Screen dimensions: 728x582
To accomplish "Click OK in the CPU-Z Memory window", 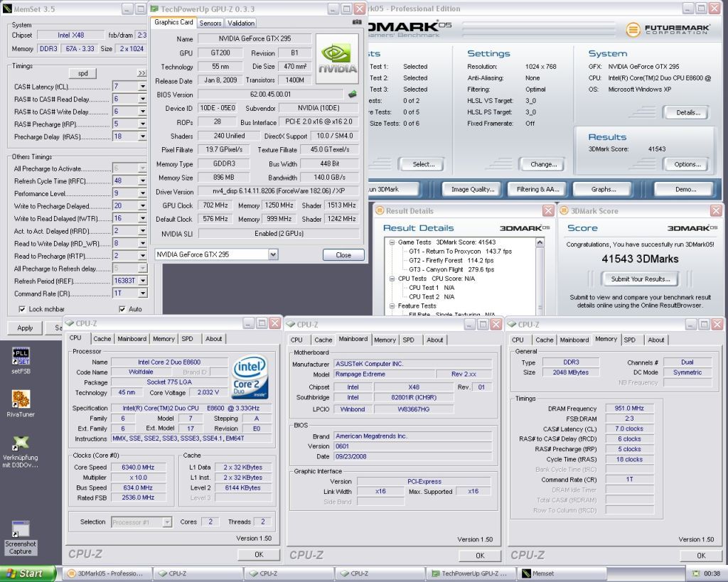I will (x=701, y=555).
